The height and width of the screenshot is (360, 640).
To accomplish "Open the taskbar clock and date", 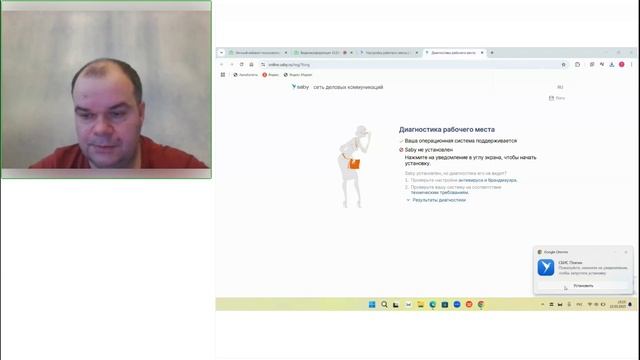I will [x=618, y=304].
